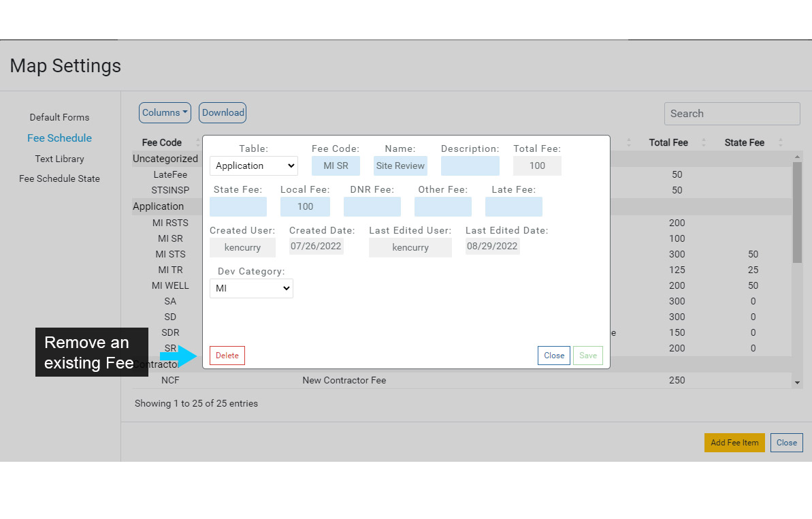Open Fee Schedule State section
This screenshot has height=519, width=812.
point(59,178)
